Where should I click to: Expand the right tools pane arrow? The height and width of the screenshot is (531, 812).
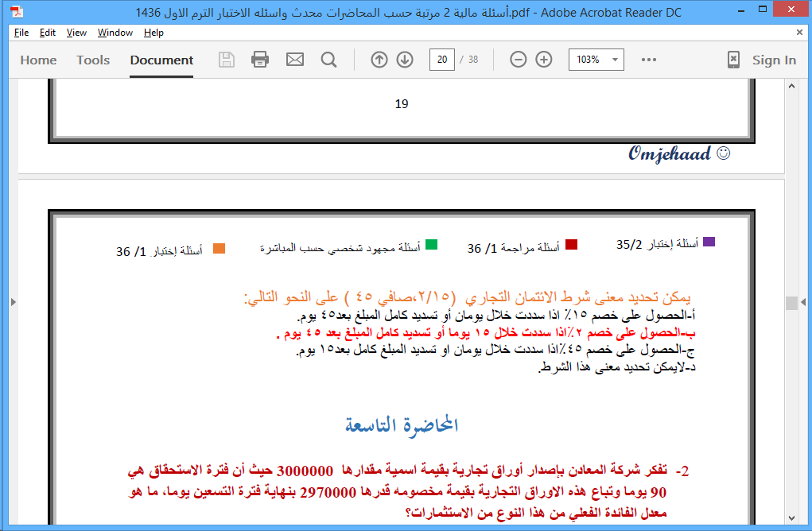coord(803,302)
